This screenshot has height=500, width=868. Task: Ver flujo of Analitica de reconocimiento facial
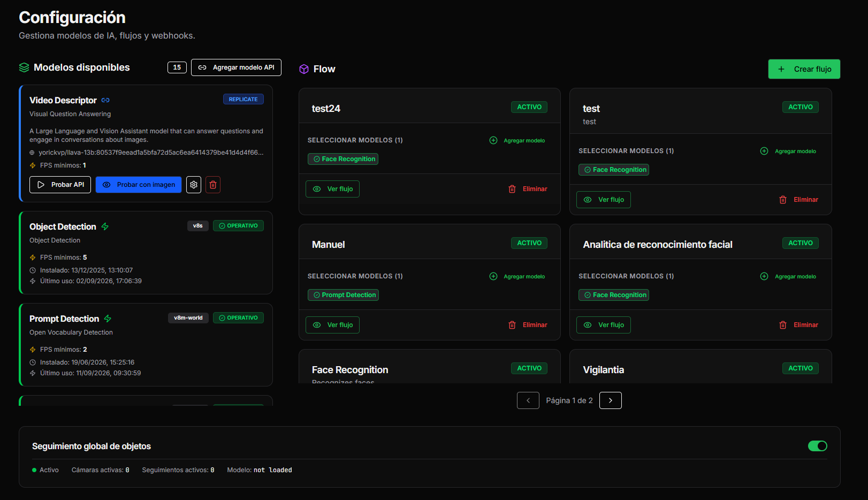(604, 325)
